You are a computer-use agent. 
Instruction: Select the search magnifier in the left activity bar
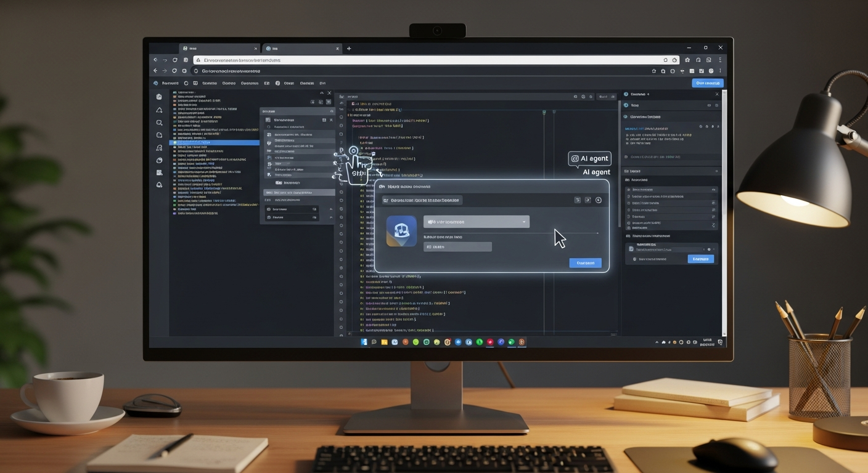point(159,123)
